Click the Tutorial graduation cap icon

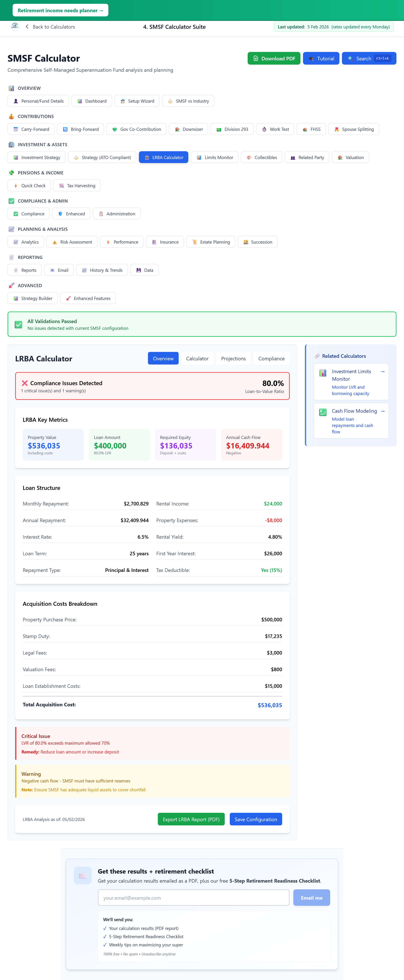pyautogui.click(x=311, y=59)
